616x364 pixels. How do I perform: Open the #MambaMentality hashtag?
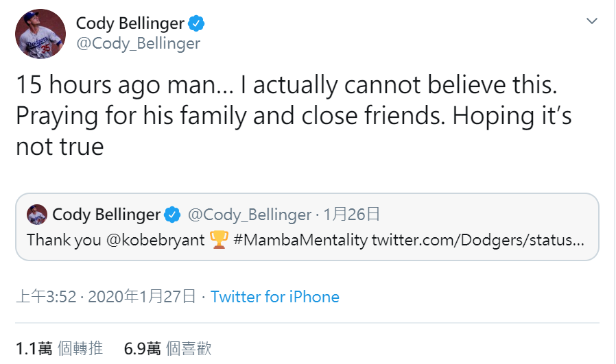(300, 241)
